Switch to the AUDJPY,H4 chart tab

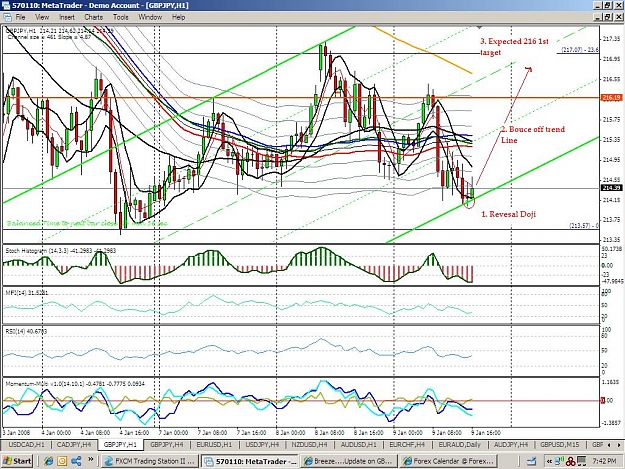point(511,444)
